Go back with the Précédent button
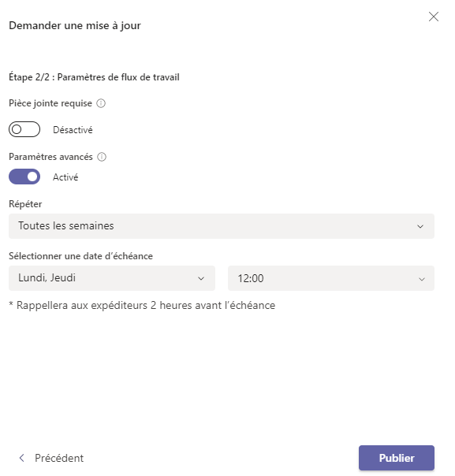Screen dimensions: 455x476 (51, 458)
